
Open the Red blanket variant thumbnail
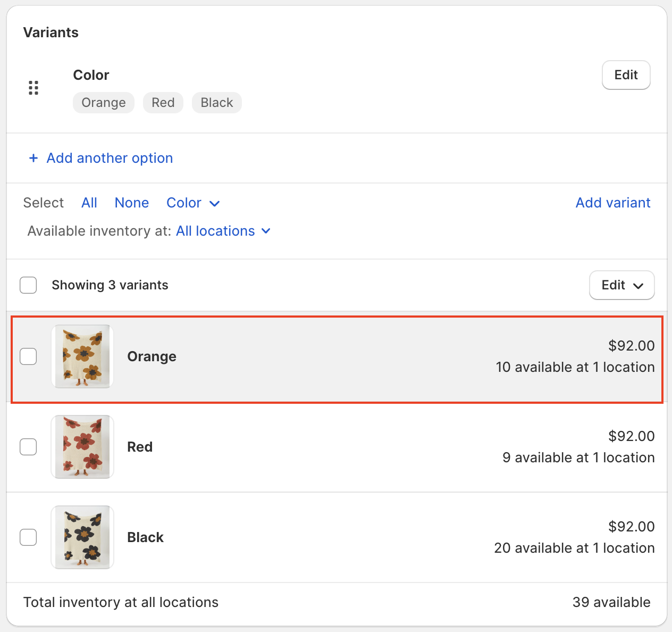[82, 447]
